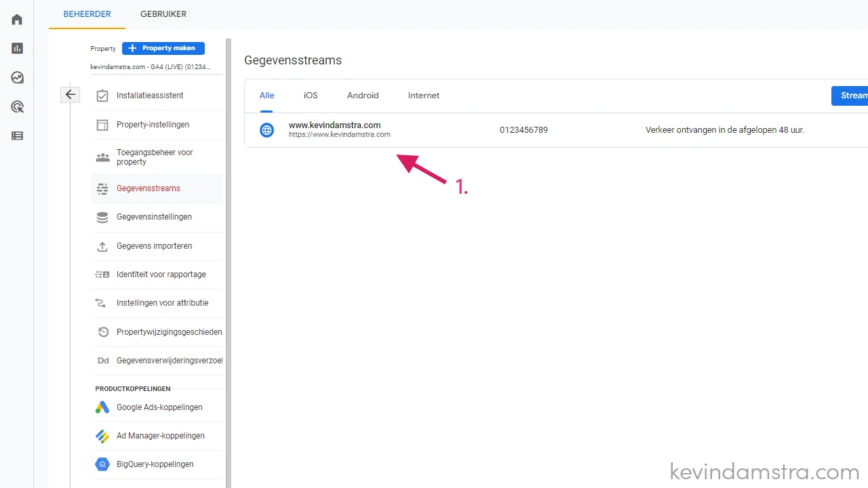Click the Gegevensstreams stream icon

pos(102,188)
